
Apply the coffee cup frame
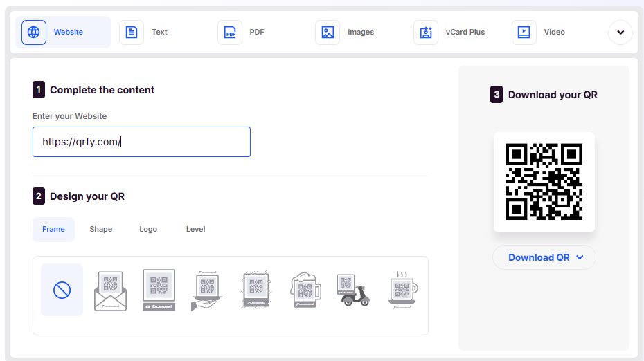tap(402, 290)
